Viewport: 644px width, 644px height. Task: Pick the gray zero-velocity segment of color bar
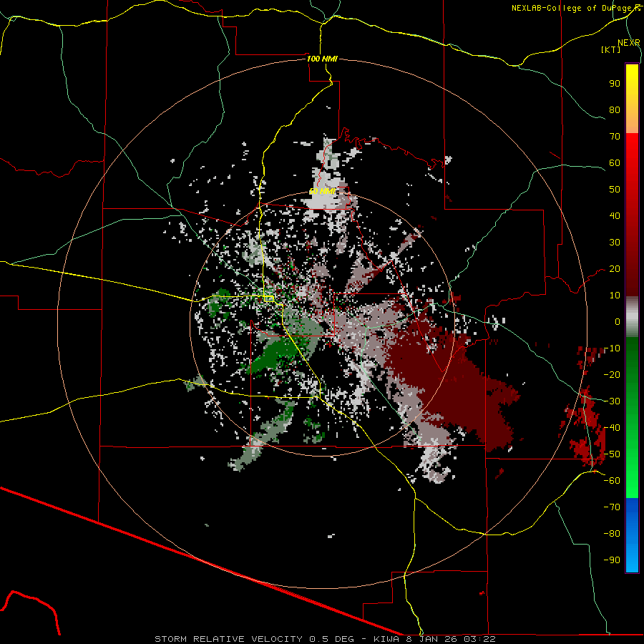tap(632, 317)
